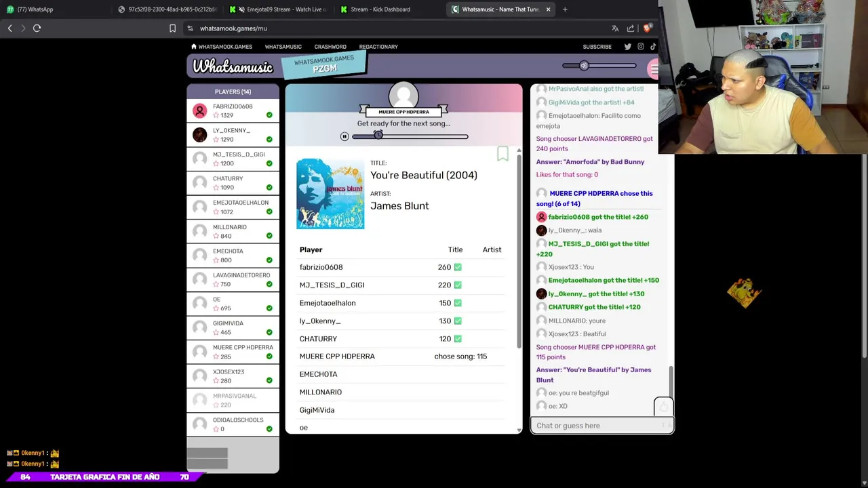Select LAVAGINADETORERO in the players list
The height and width of the screenshot is (488, 868).
233,279
